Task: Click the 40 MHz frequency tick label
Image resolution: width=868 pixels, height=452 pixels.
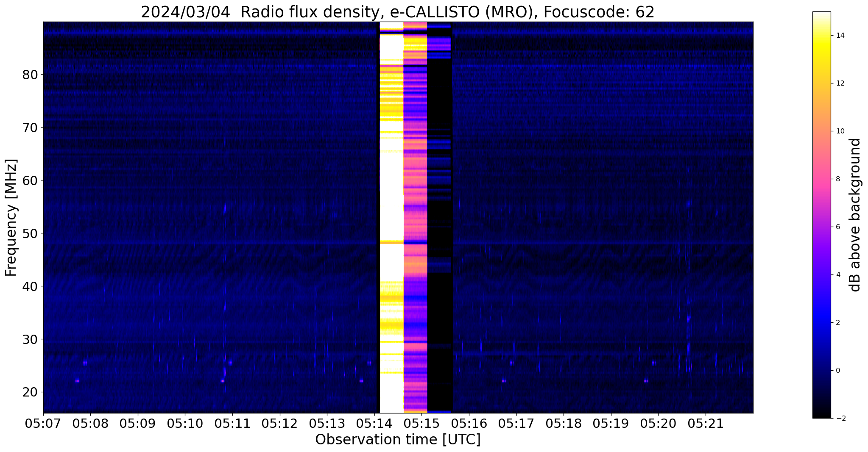Action: coord(30,287)
